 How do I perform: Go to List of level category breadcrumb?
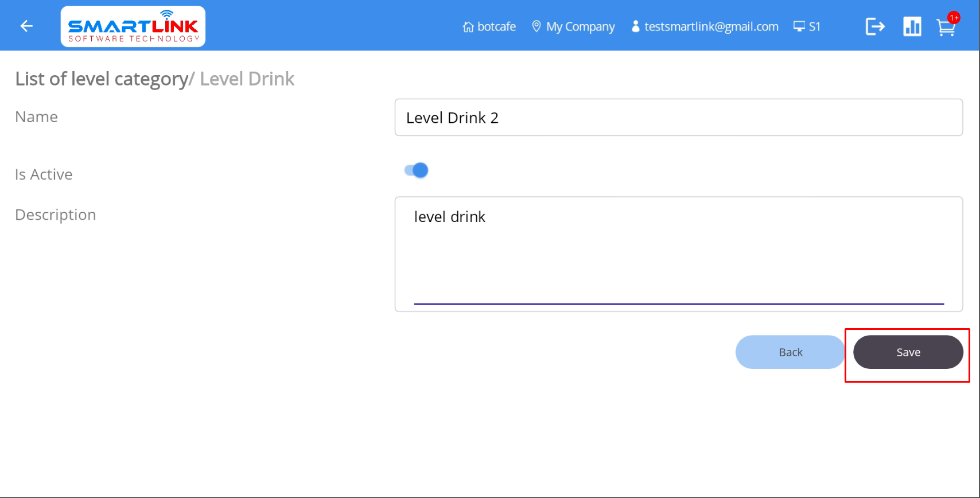tap(102, 79)
